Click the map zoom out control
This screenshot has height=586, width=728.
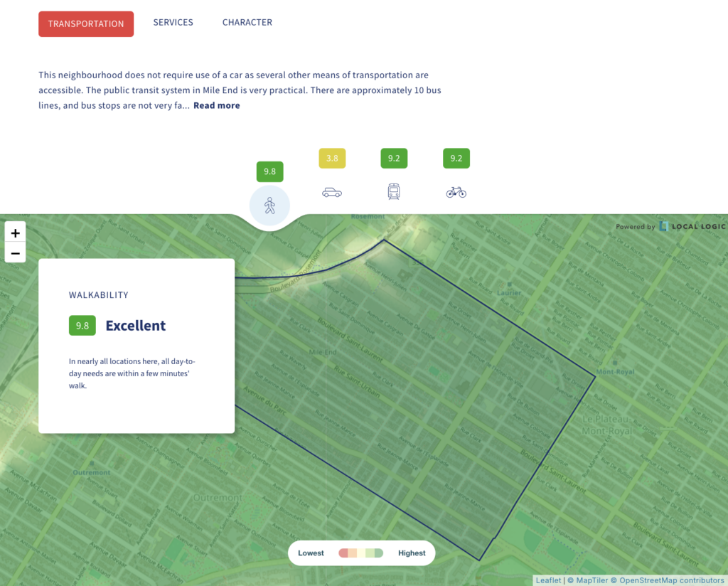15,253
